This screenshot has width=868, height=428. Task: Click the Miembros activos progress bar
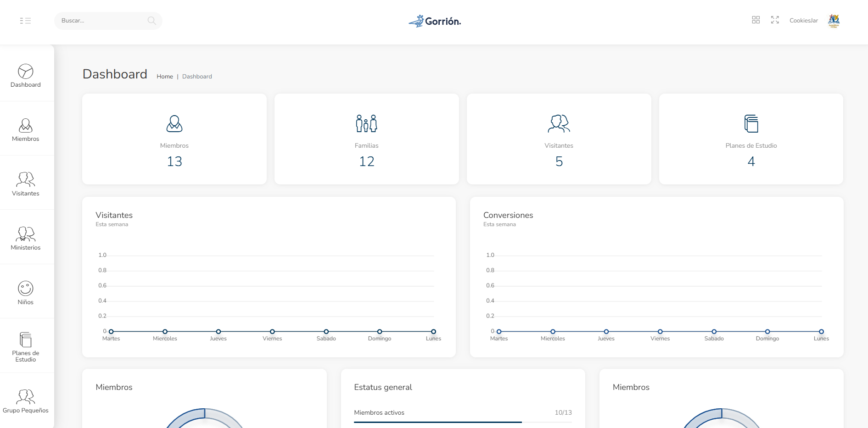[463, 422]
